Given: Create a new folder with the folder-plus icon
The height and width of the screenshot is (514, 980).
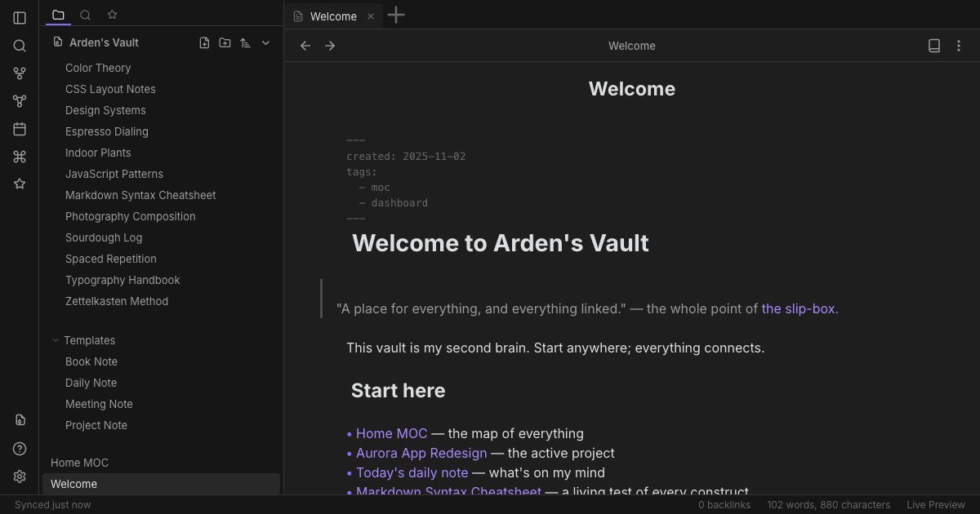Looking at the screenshot, I should click(x=225, y=42).
